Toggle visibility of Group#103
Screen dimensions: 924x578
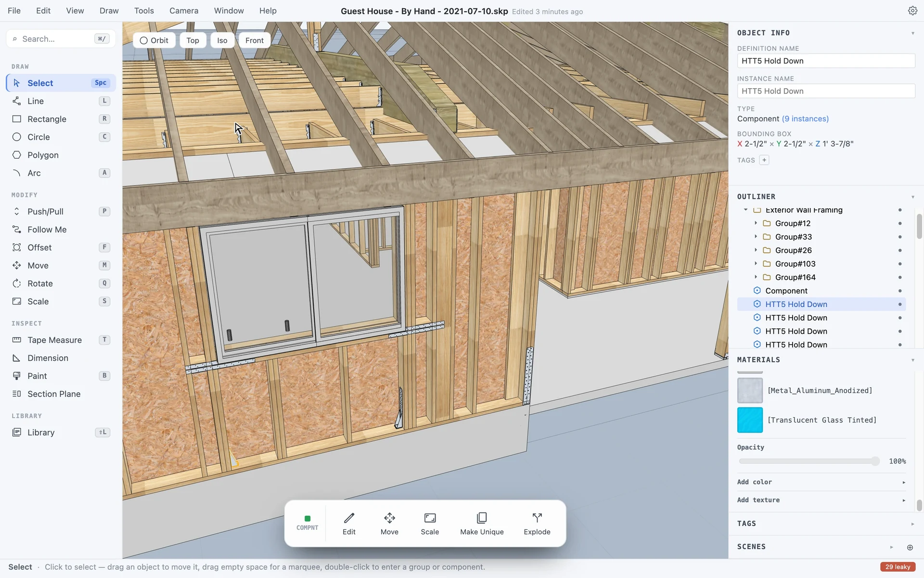(900, 264)
